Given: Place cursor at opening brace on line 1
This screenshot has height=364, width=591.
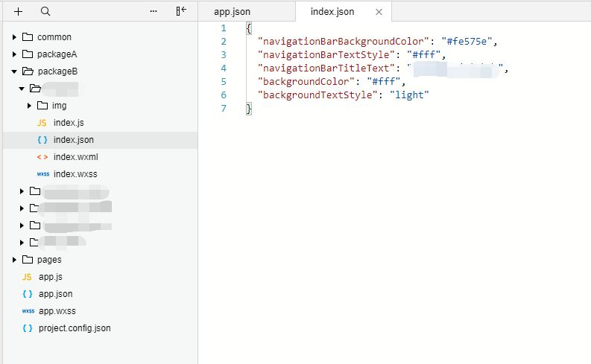Looking at the screenshot, I should pos(249,28).
